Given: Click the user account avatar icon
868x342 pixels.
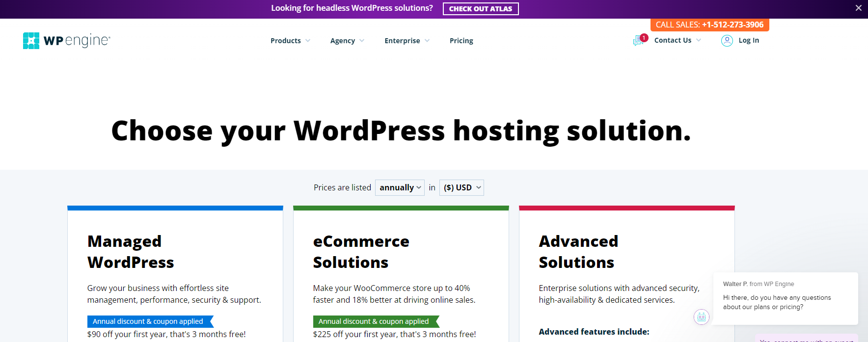Looking at the screenshot, I should pos(727,40).
